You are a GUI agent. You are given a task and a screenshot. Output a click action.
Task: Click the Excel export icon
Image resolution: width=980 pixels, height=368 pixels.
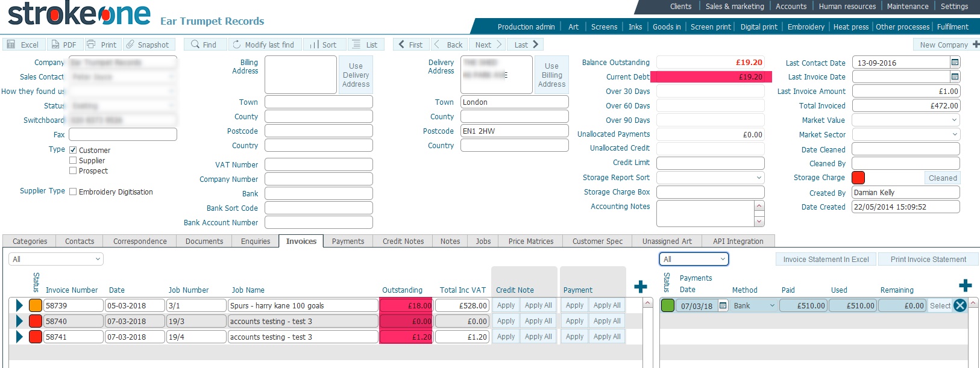[x=11, y=45]
